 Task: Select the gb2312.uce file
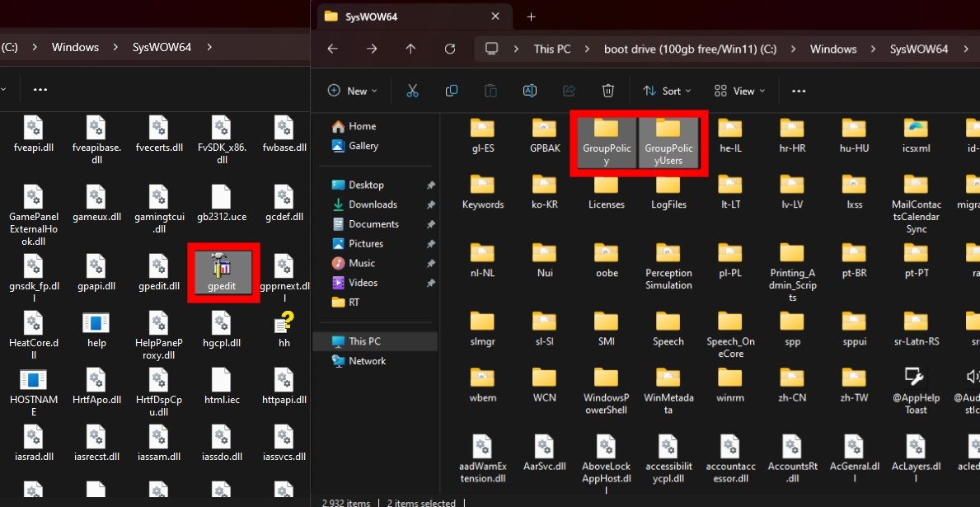pyautogui.click(x=221, y=204)
